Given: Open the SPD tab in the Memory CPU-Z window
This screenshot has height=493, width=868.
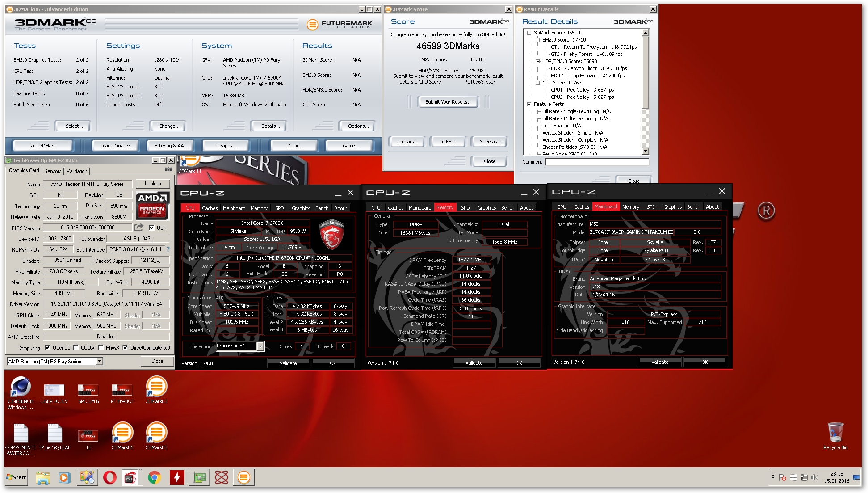Looking at the screenshot, I should 465,208.
